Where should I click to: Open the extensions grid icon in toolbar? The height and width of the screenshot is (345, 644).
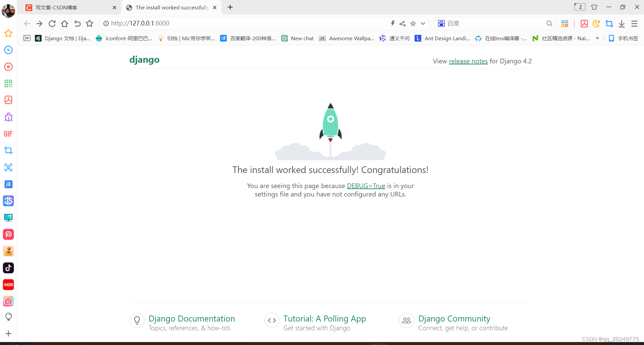(565, 23)
